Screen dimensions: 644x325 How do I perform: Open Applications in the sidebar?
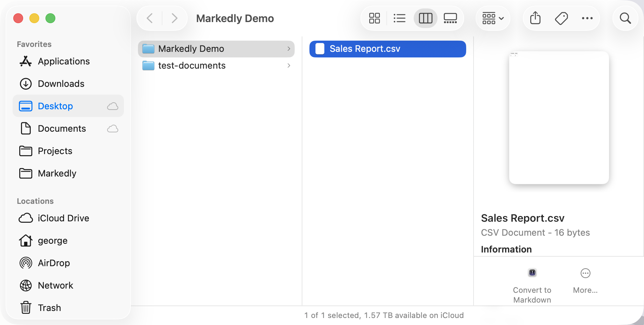68,61
